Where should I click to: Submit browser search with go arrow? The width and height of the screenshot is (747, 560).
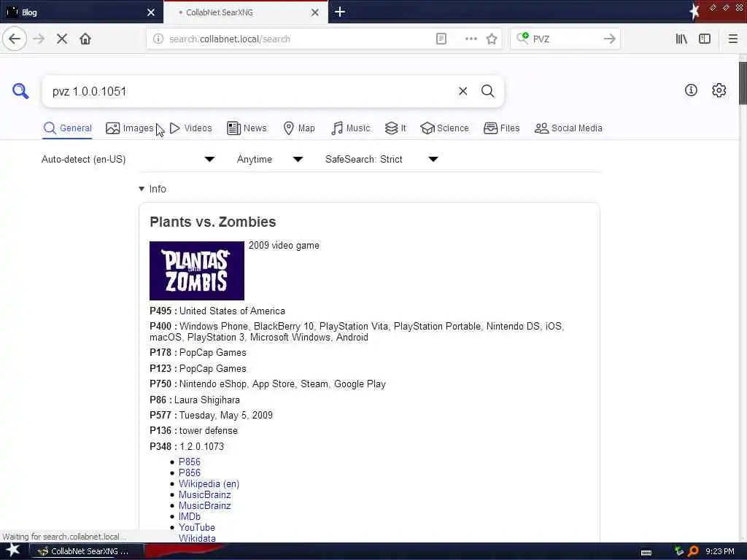tap(609, 39)
